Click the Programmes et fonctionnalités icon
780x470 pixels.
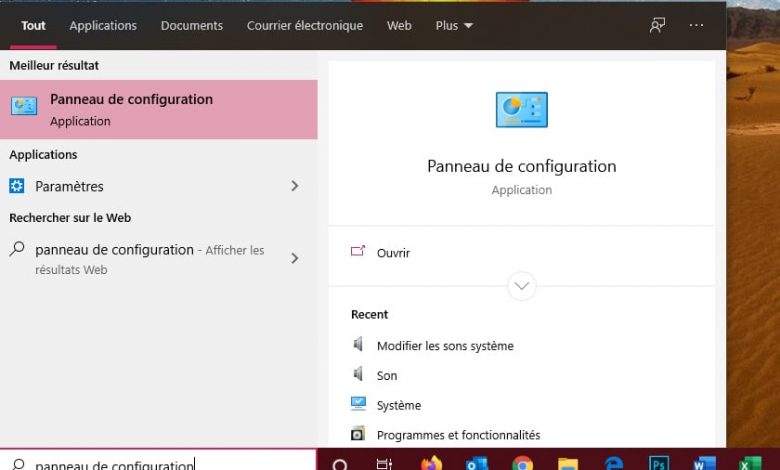click(358, 434)
